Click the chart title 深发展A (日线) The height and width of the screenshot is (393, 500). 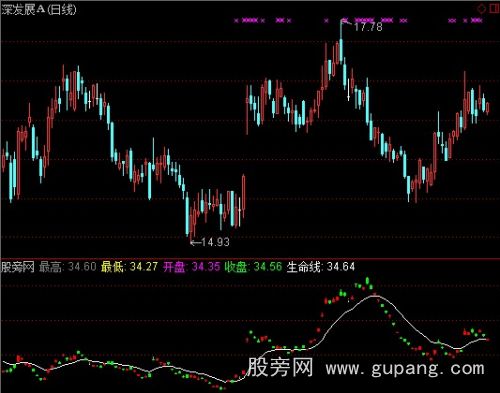[39, 9]
